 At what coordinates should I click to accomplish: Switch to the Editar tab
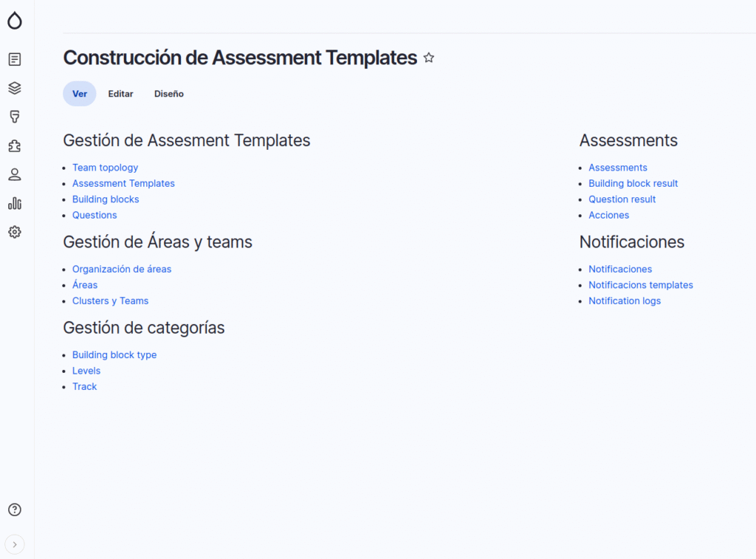pos(120,94)
